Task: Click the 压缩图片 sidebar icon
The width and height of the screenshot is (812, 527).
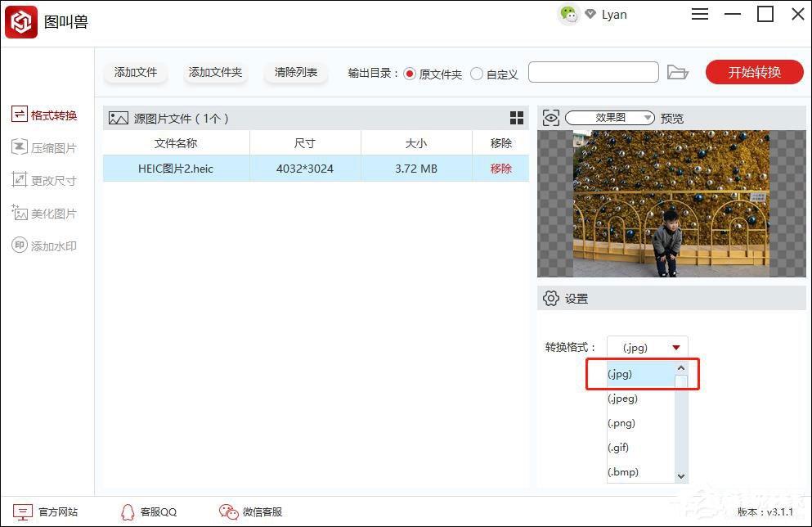Action: [19, 147]
